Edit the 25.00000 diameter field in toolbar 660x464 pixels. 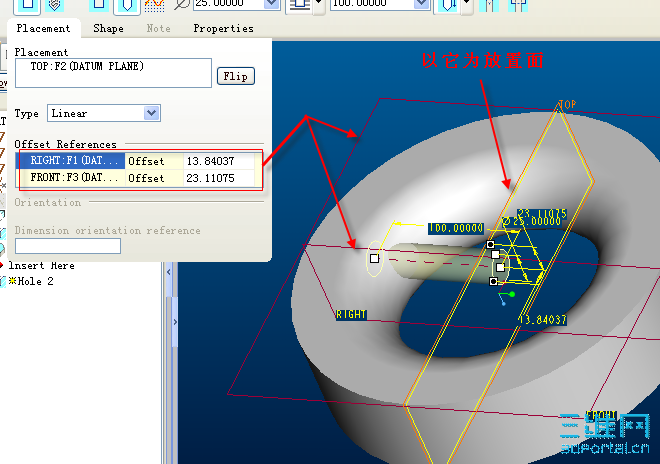229,4
